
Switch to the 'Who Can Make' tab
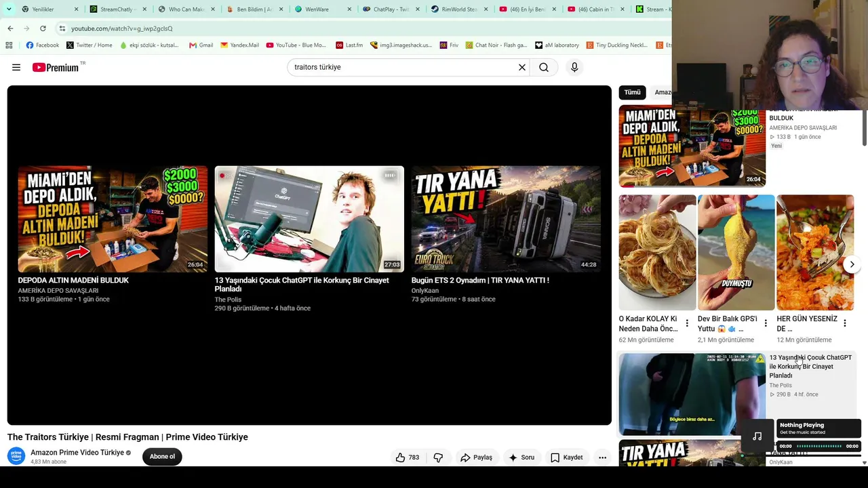pyautogui.click(x=186, y=9)
